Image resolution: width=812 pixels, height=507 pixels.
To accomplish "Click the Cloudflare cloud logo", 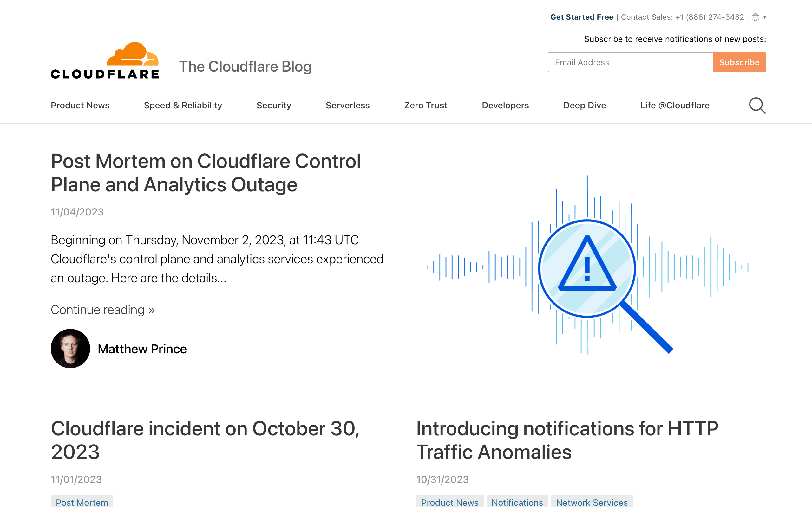I will click(x=105, y=61).
